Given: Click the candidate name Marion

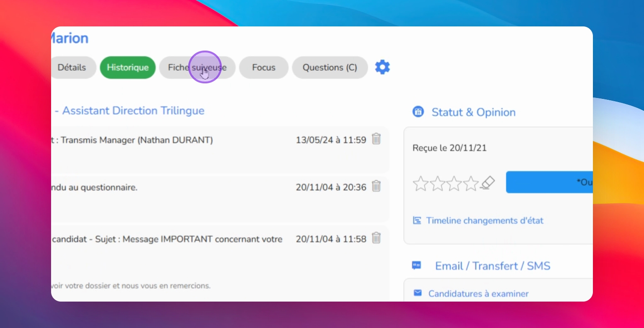Looking at the screenshot, I should tap(70, 38).
